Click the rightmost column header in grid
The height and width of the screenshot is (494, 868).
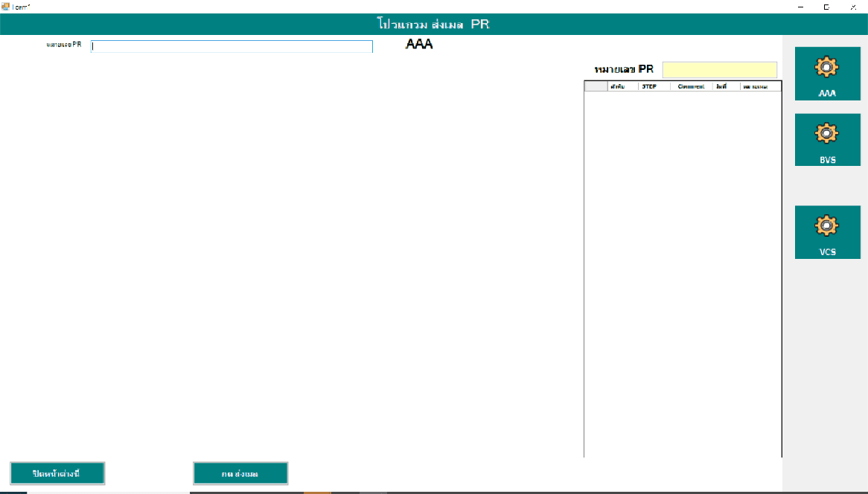point(760,86)
